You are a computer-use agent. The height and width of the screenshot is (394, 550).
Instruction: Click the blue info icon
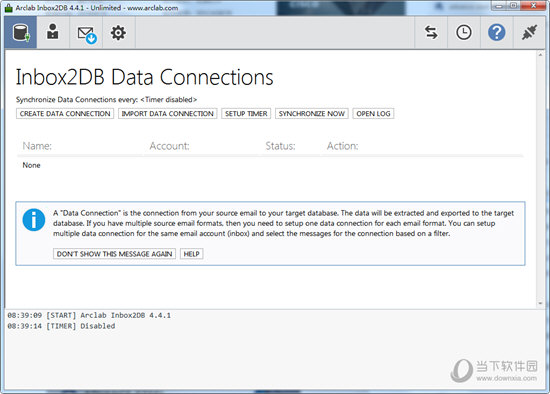pyautogui.click(x=34, y=220)
